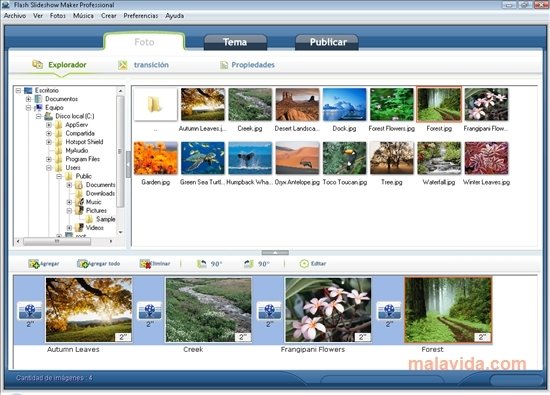Open the Archivo menu
The height and width of the screenshot is (395, 550).
(x=15, y=16)
